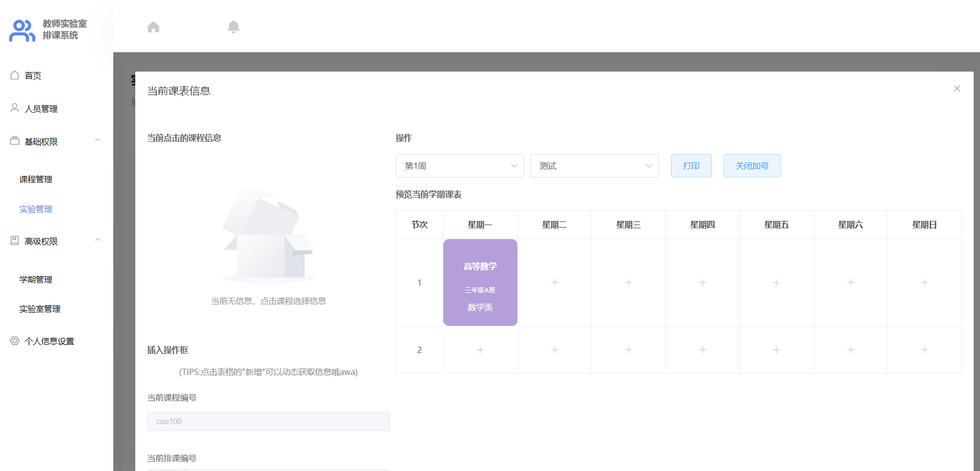Viewport: 980px width, 471px height.
Task: Click plus icon for Sunday period 2
Action: click(x=924, y=350)
